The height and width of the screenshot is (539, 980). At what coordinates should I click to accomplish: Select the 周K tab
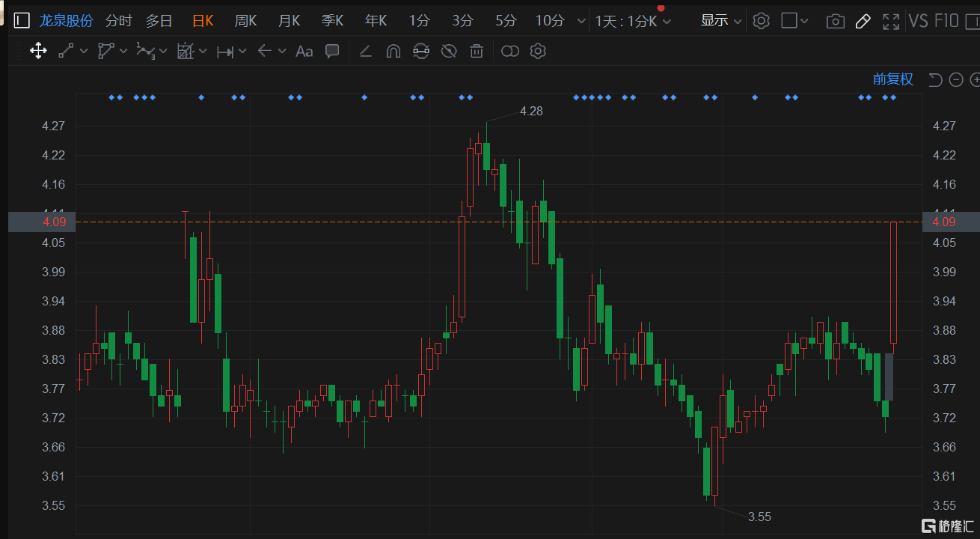[245, 21]
